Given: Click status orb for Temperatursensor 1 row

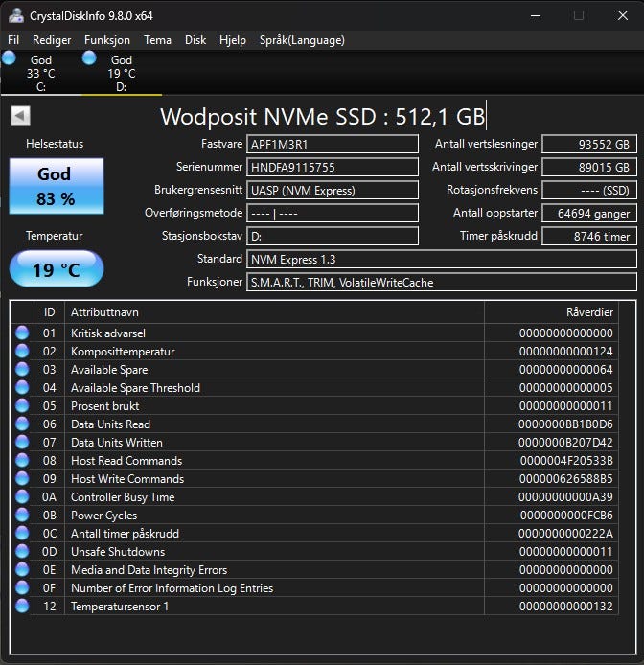Looking at the screenshot, I should click(x=22, y=607).
